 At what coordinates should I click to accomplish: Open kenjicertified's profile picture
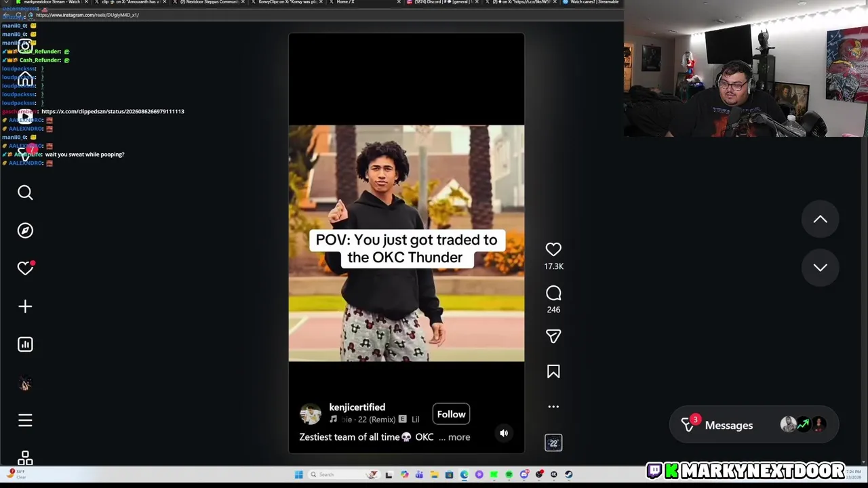click(311, 414)
